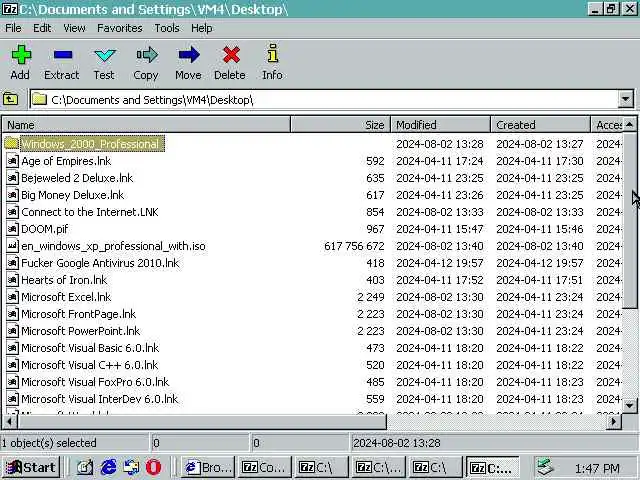Click the horizontal scroll left arrow

coord(10,422)
